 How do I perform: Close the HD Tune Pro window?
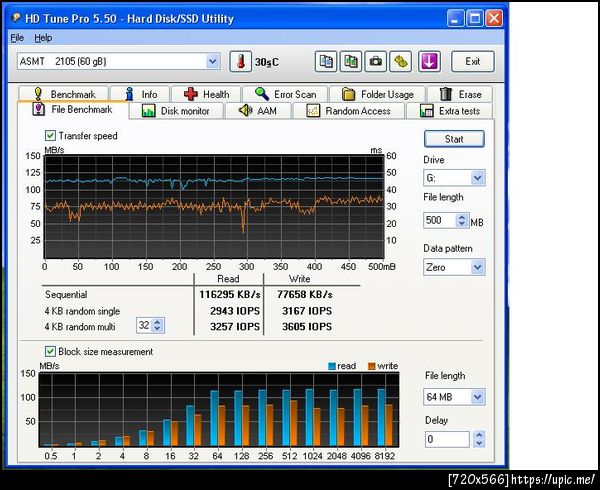pos(494,18)
